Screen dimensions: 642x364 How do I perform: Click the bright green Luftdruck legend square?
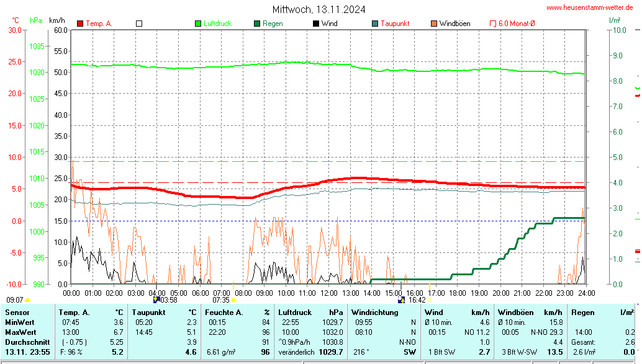click(199, 24)
